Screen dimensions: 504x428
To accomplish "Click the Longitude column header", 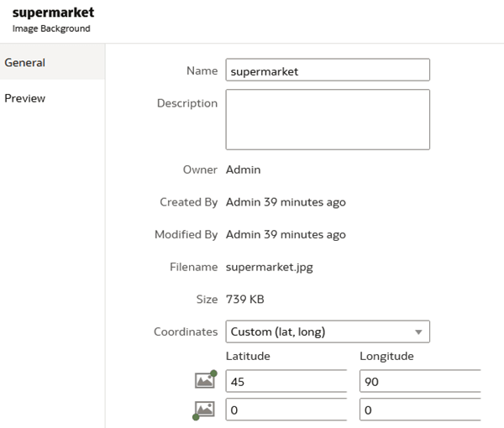I will [x=386, y=356].
